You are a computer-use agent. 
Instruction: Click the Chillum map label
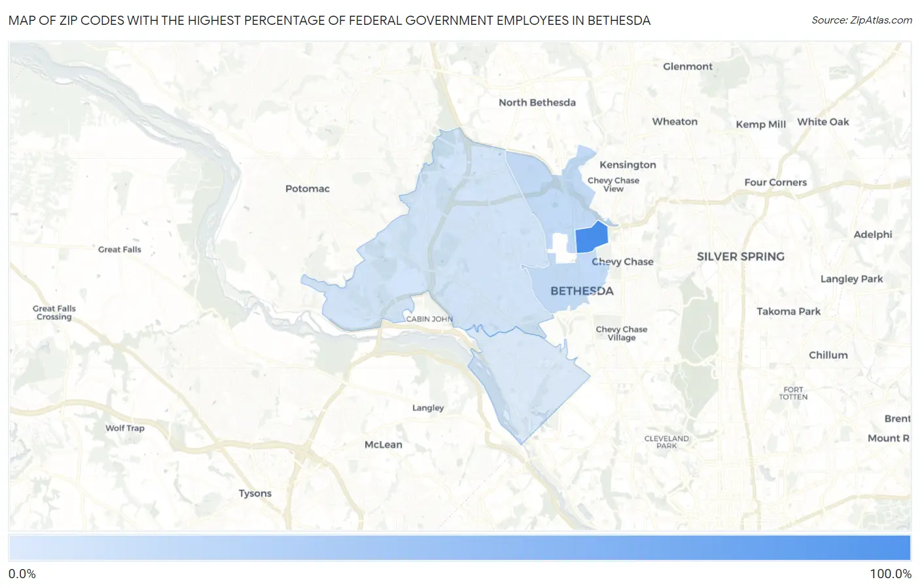(x=828, y=355)
